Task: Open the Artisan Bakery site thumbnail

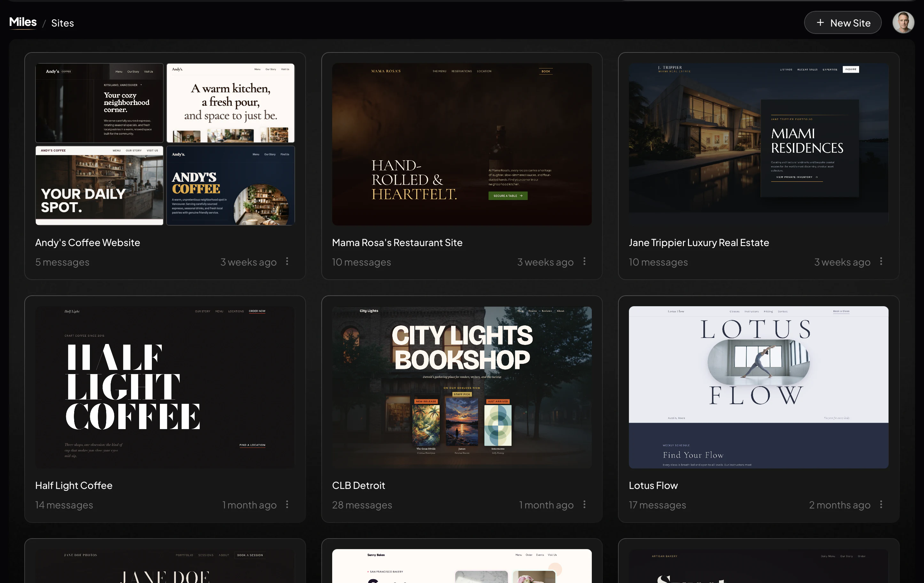Action: pyautogui.click(x=758, y=566)
